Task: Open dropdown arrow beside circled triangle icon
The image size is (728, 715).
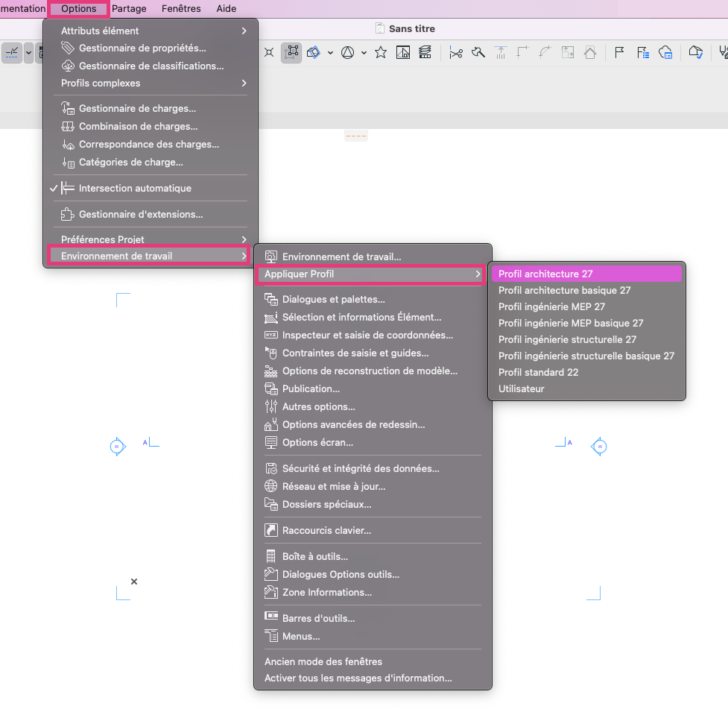Action: [364, 53]
